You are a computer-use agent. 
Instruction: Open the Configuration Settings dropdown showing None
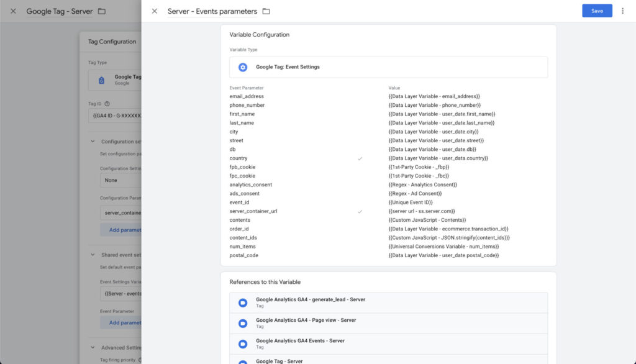pos(120,180)
